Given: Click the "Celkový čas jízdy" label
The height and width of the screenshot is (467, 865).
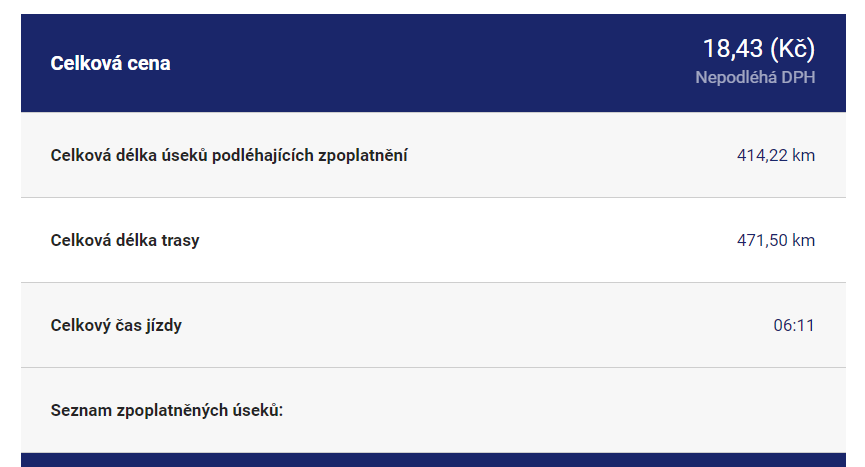Looking at the screenshot, I should click(x=116, y=325).
